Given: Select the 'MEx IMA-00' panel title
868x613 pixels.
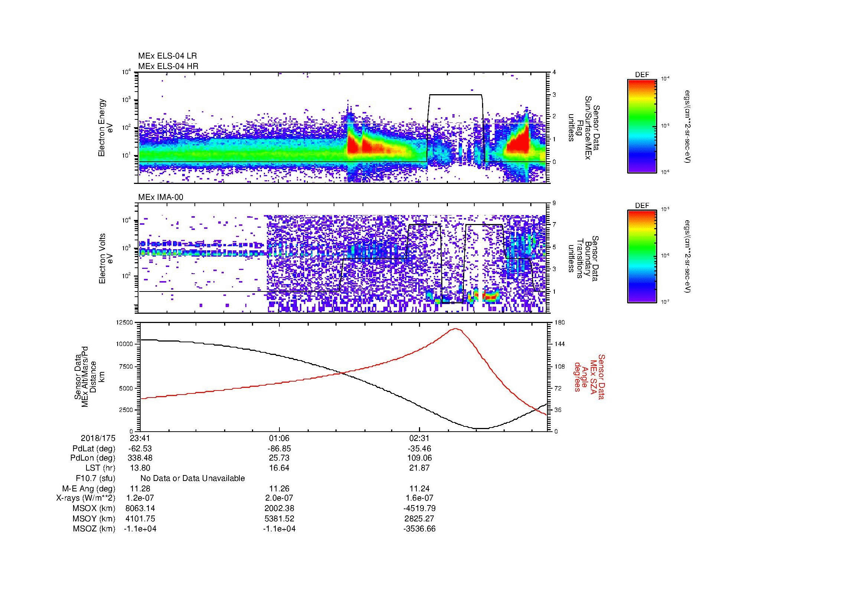Looking at the screenshot, I should coord(161,197).
